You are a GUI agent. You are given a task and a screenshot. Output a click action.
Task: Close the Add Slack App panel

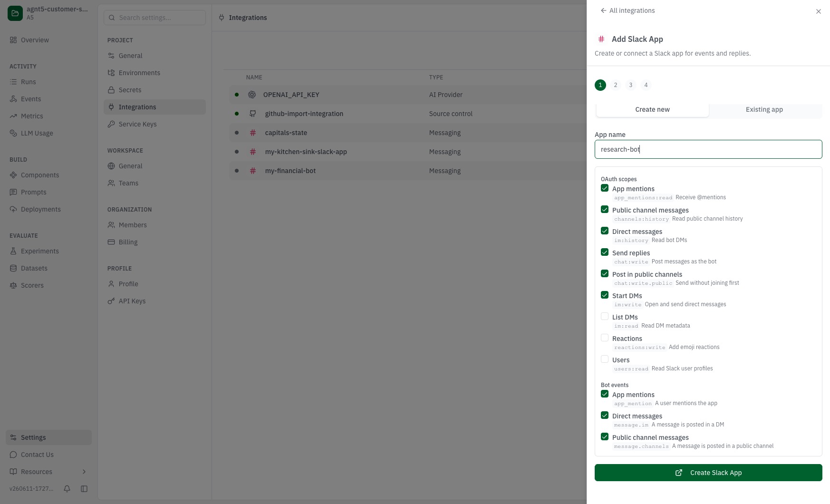(x=818, y=11)
